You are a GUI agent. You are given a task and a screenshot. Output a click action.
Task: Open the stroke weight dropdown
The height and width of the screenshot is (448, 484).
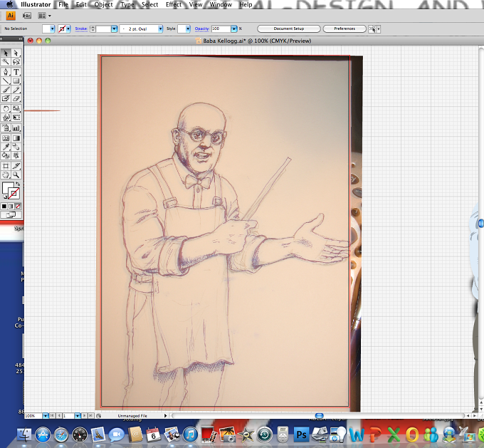tap(114, 28)
